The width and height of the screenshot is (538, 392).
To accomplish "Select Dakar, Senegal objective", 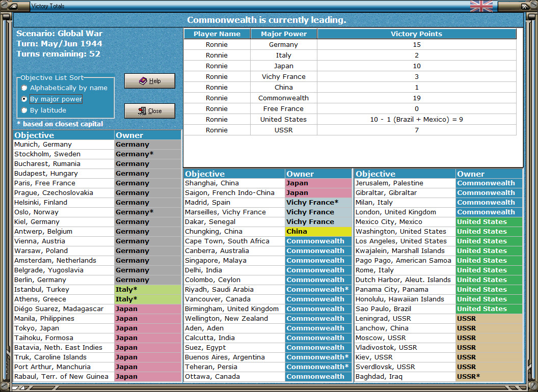I will [234, 222].
